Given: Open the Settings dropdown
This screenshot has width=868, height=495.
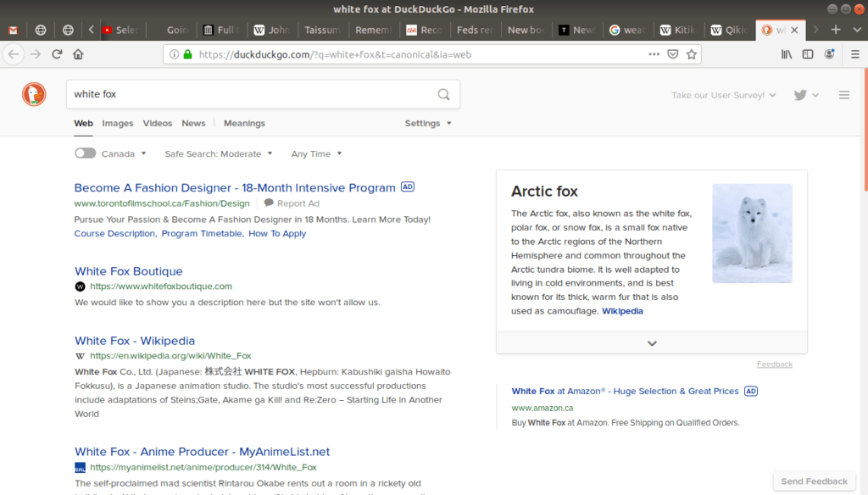Looking at the screenshot, I should pyautogui.click(x=428, y=123).
